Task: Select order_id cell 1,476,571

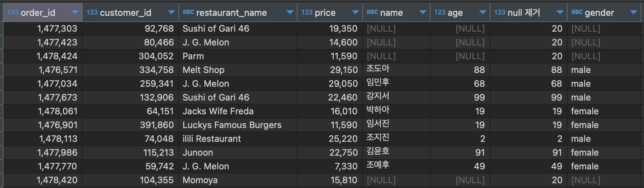Action: pyautogui.click(x=43, y=70)
